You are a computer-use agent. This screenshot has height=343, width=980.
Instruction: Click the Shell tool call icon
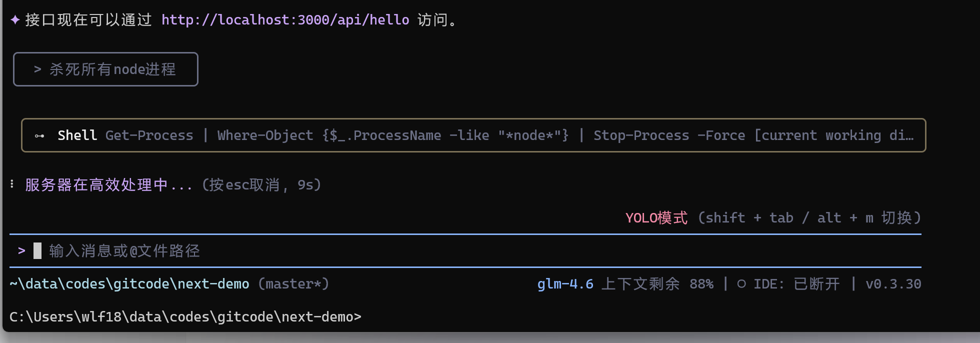pyautogui.click(x=39, y=135)
